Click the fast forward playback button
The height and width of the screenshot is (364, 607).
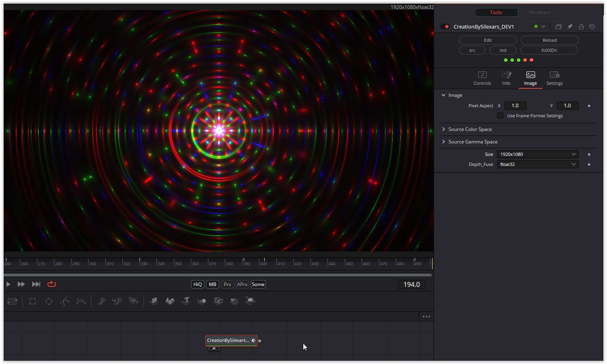[21, 284]
